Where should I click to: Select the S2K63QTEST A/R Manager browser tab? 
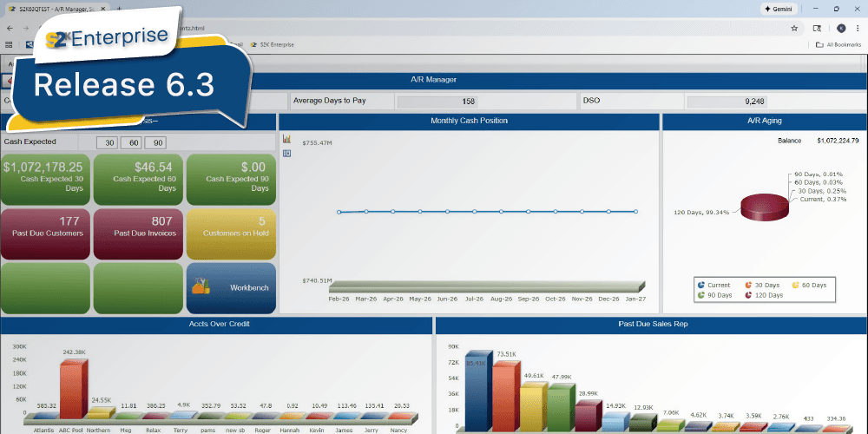[56, 9]
